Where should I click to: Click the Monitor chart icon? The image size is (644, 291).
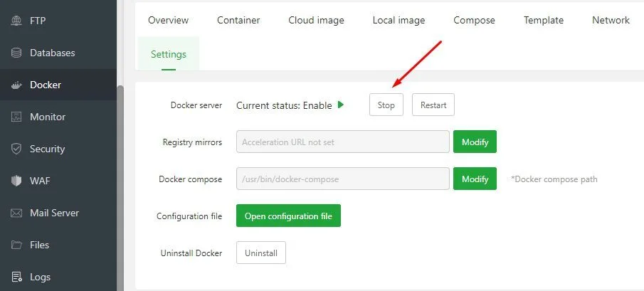click(16, 117)
